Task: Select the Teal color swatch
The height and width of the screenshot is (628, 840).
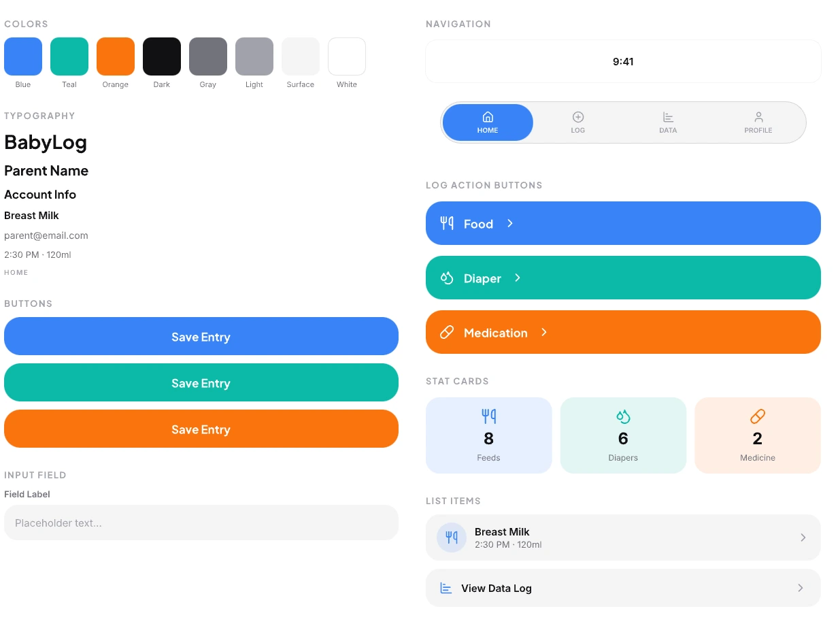Action: click(69, 56)
